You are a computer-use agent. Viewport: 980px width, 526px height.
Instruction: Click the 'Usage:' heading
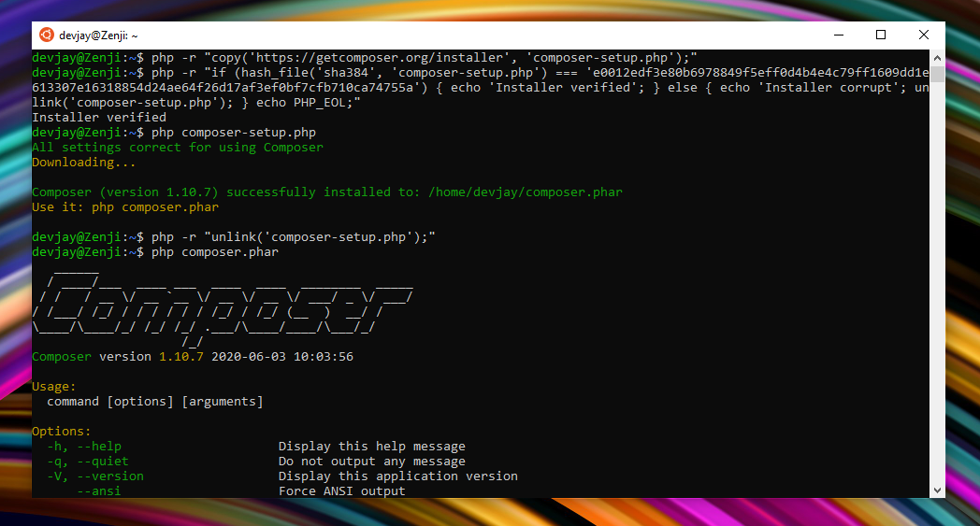pyautogui.click(x=53, y=387)
